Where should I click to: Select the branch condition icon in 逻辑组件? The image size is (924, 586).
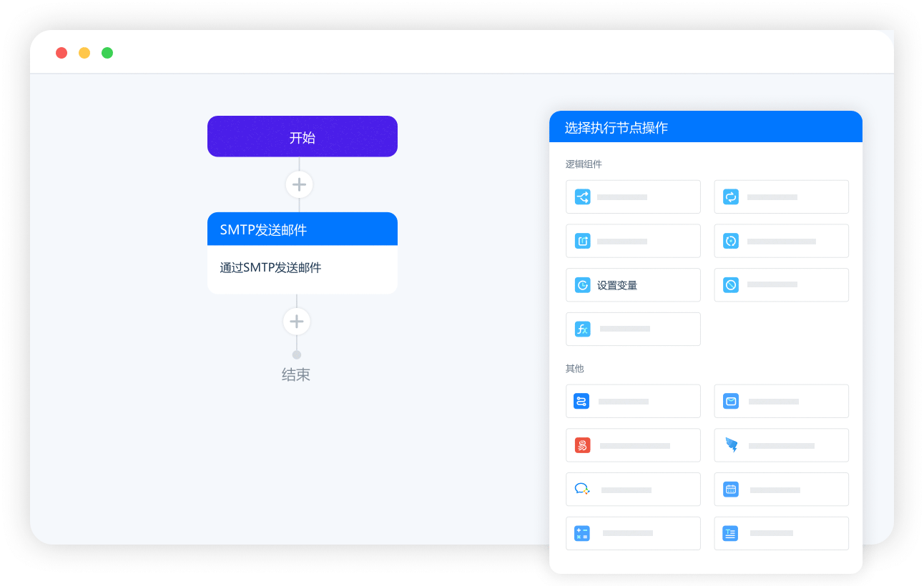(x=581, y=197)
